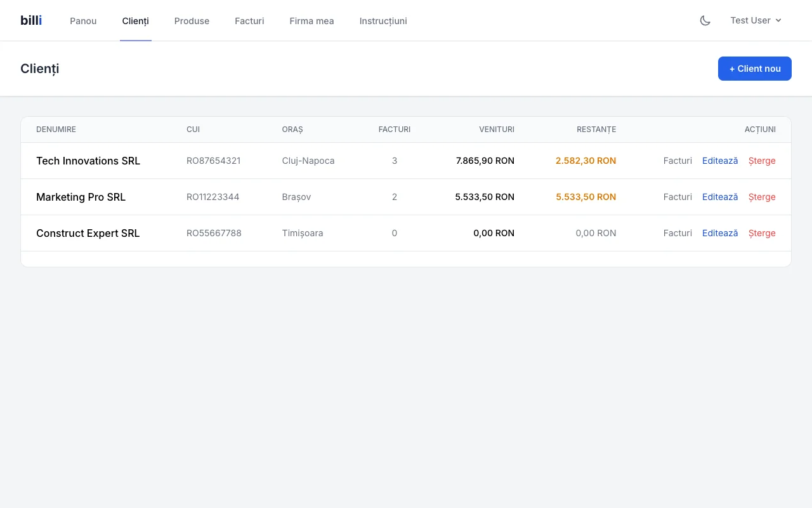Go to the Panou tab
Viewport: 812px width, 508px height.
point(83,21)
